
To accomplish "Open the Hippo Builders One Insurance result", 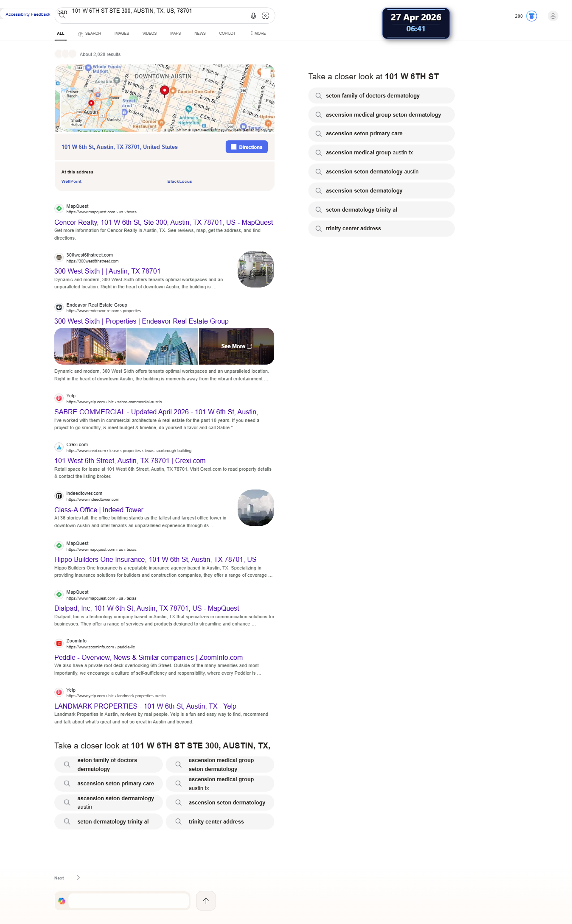I will click(x=155, y=559).
